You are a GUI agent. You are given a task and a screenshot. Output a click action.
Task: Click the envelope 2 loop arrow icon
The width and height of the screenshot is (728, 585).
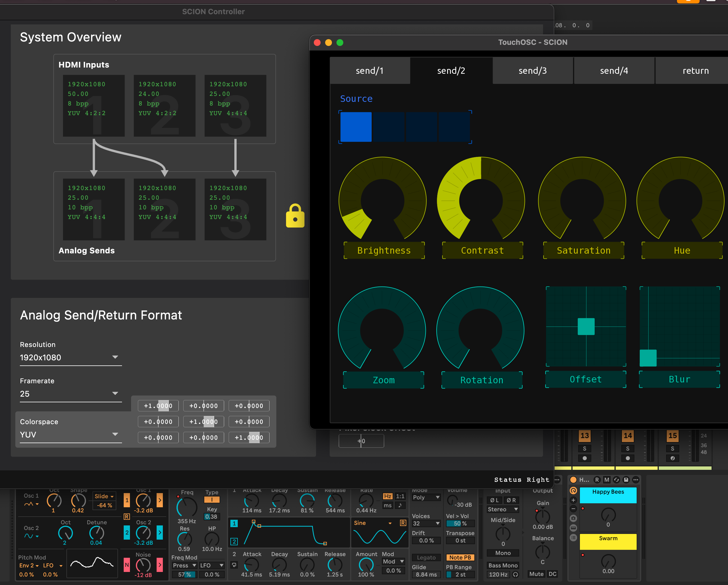234,565
